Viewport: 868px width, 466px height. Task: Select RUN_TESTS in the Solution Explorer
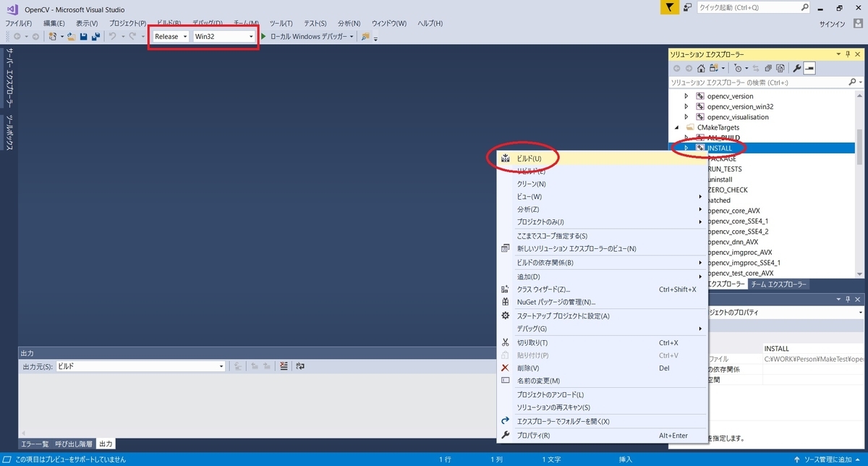pyautogui.click(x=725, y=169)
